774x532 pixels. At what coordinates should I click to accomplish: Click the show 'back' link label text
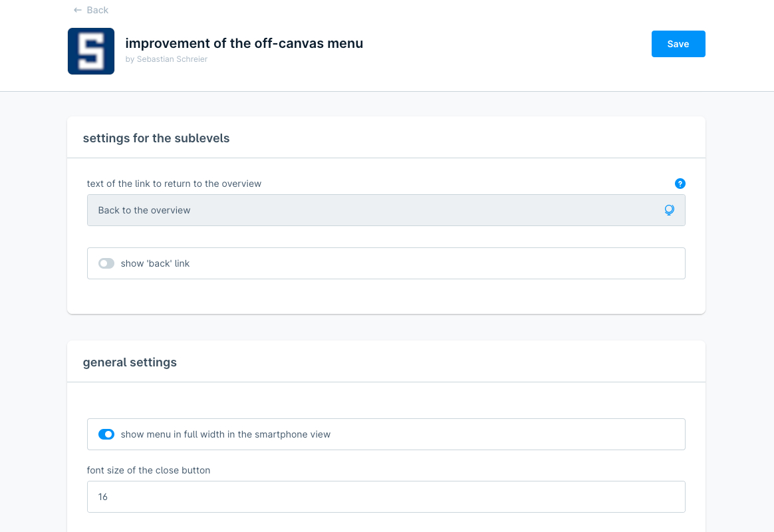click(155, 263)
